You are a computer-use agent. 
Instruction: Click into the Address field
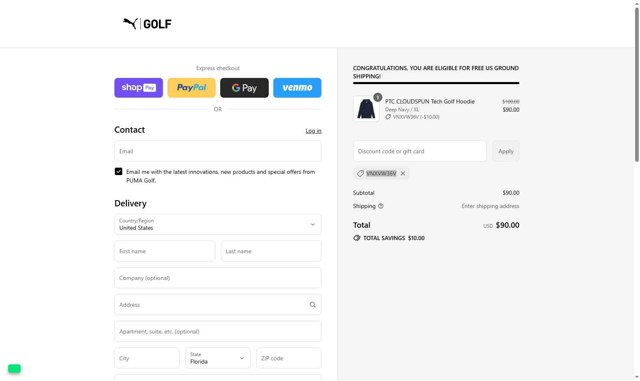[218, 305]
